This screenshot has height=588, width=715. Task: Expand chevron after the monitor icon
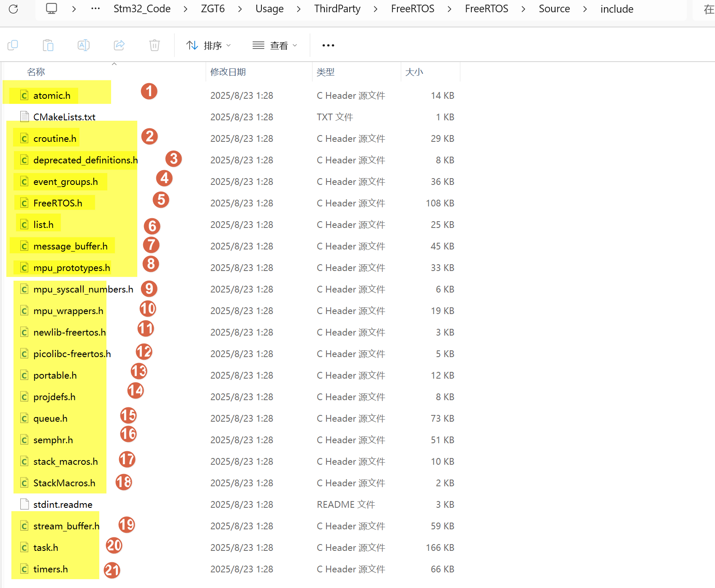(74, 9)
